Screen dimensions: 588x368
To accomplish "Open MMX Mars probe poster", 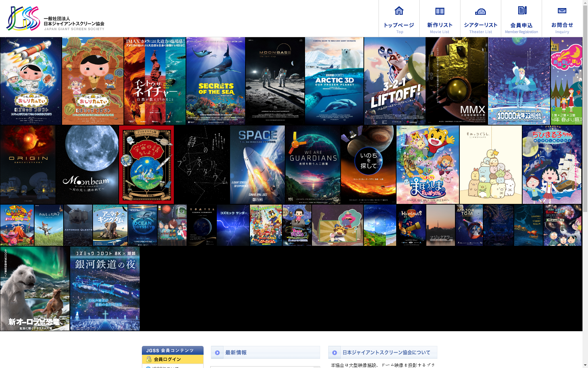I will (x=457, y=81).
